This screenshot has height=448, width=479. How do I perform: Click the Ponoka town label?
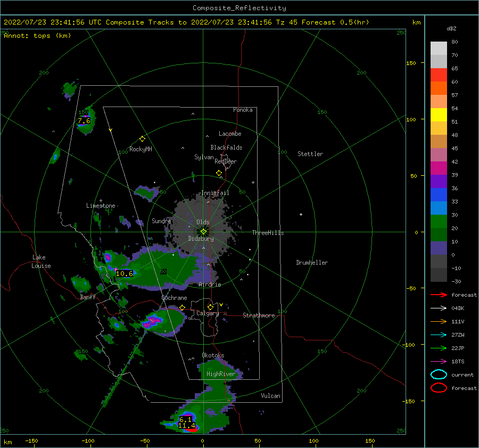coord(243,110)
